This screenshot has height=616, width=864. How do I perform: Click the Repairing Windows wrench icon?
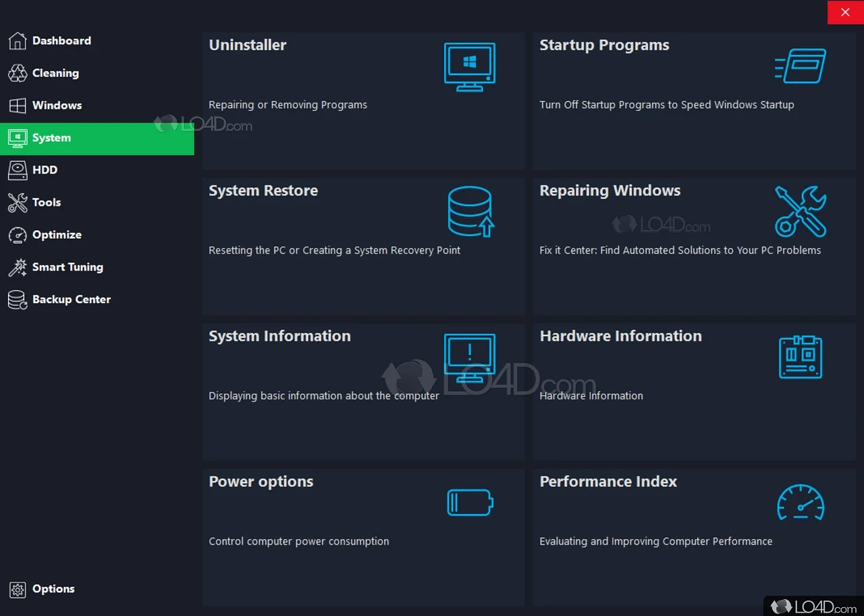801,211
